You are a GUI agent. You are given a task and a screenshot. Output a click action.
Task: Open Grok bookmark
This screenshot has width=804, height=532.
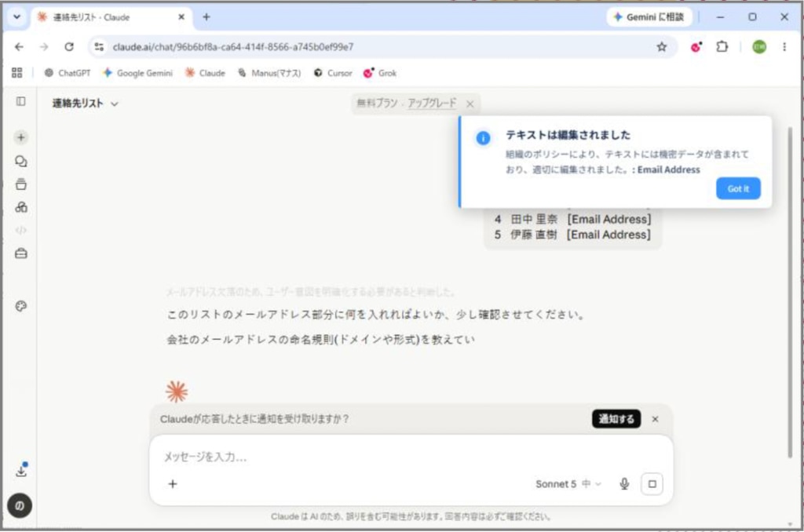pos(380,73)
